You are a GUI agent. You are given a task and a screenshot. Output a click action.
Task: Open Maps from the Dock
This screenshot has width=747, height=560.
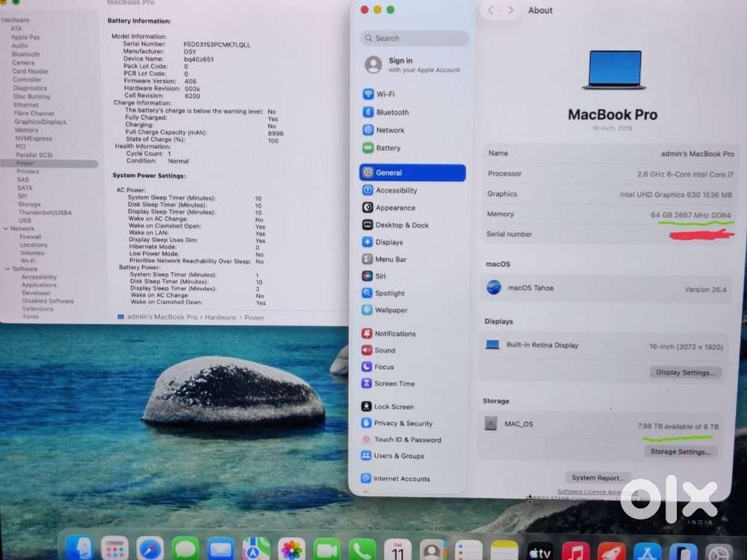(x=255, y=549)
